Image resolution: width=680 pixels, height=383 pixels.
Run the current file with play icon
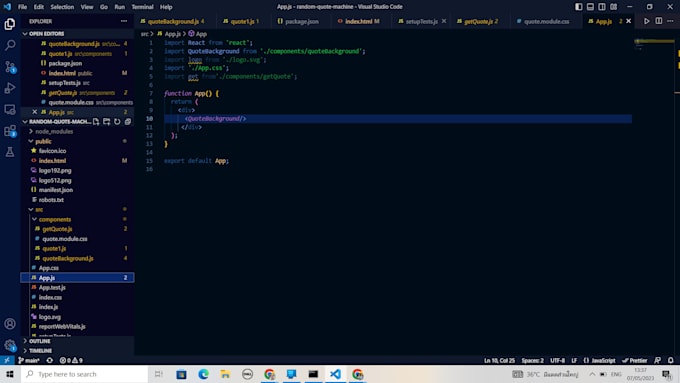click(x=647, y=21)
